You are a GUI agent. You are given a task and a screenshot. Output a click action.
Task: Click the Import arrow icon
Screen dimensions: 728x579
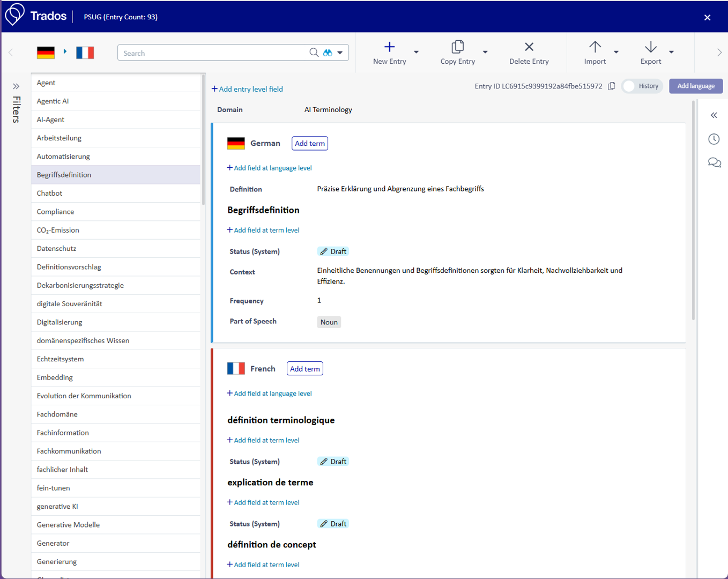(x=595, y=47)
